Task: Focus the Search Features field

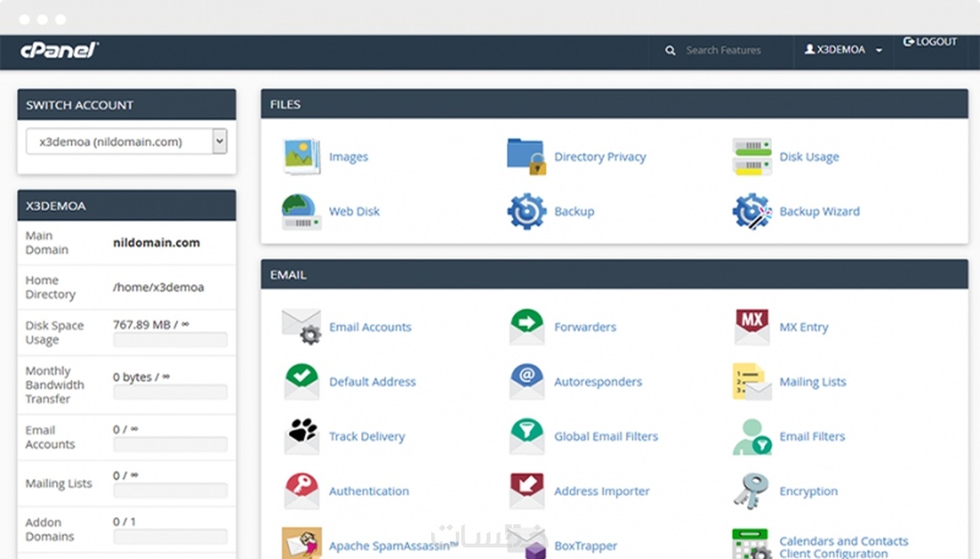Action: [723, 50]
